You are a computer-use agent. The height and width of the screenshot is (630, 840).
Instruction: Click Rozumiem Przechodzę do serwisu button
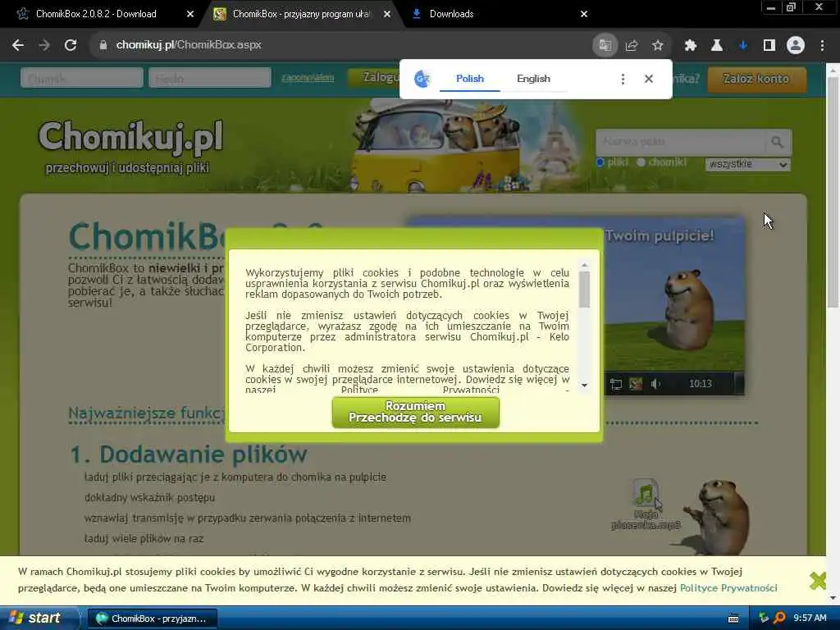point(415,412)
